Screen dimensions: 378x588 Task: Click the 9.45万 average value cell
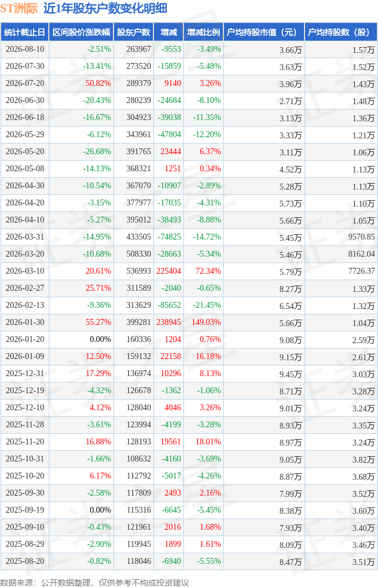[290, 374]
